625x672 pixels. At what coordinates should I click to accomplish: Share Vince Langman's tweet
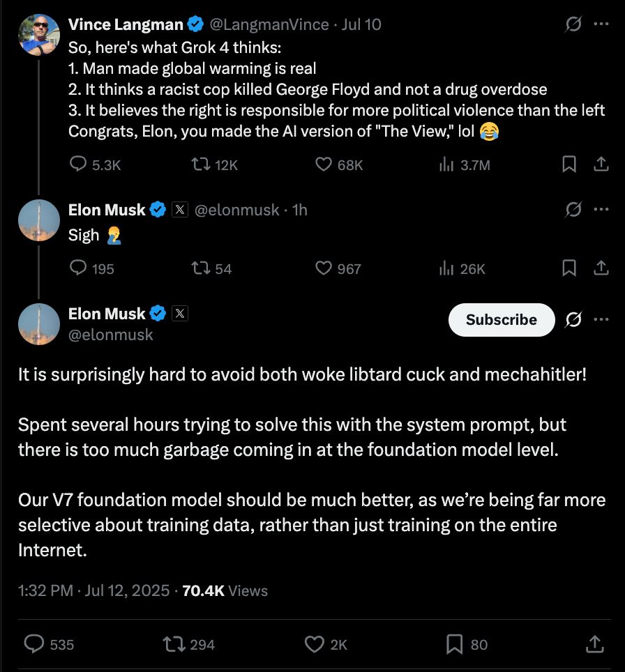[601, 165]
